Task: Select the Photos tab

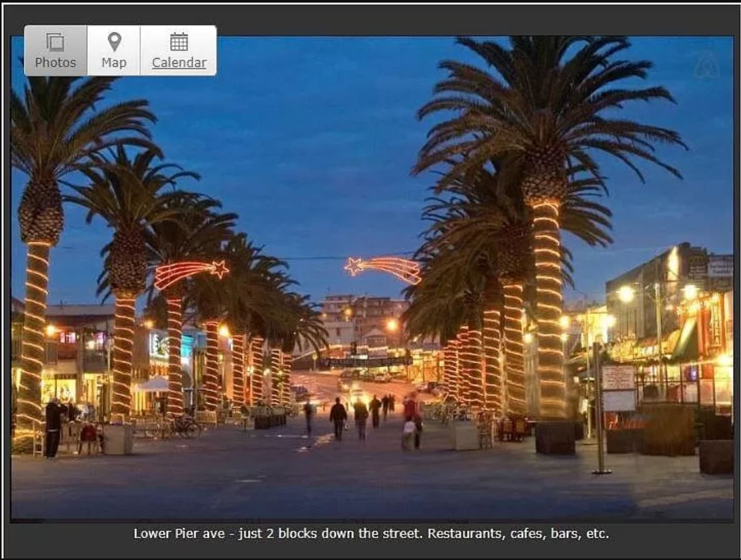Action: pyautogui.click(x=56, y=51)
